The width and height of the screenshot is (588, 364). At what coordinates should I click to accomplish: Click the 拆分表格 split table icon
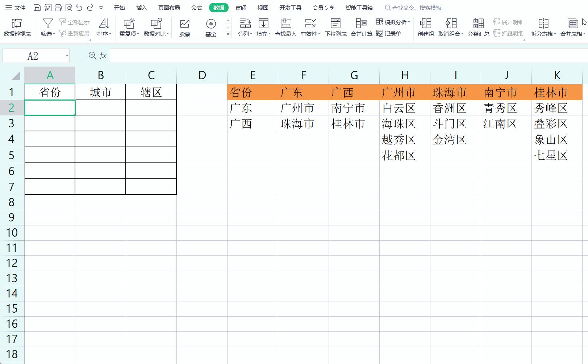[543, 24]
